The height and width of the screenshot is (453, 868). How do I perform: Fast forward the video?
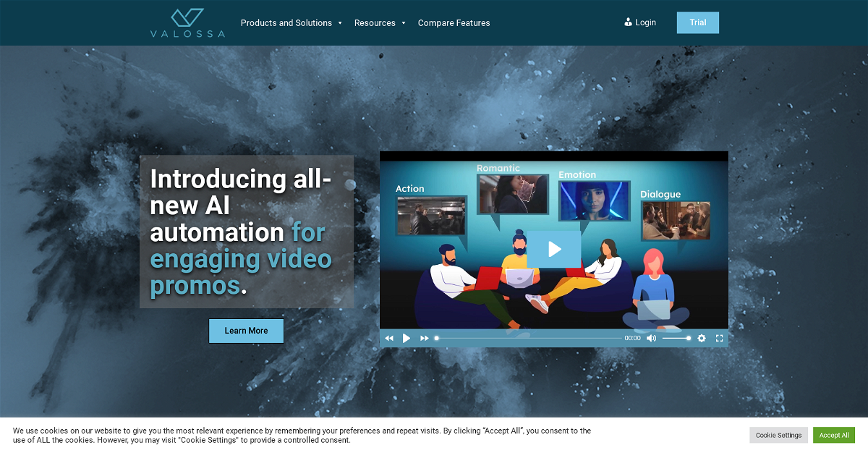(x=425, y=338)
